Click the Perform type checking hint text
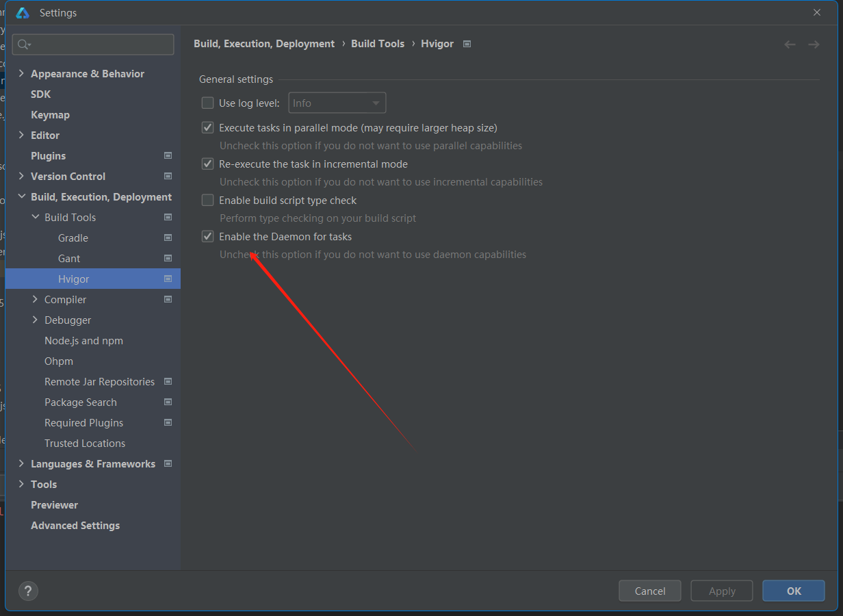This screenshot has width=843, height=616. [318, 218]
